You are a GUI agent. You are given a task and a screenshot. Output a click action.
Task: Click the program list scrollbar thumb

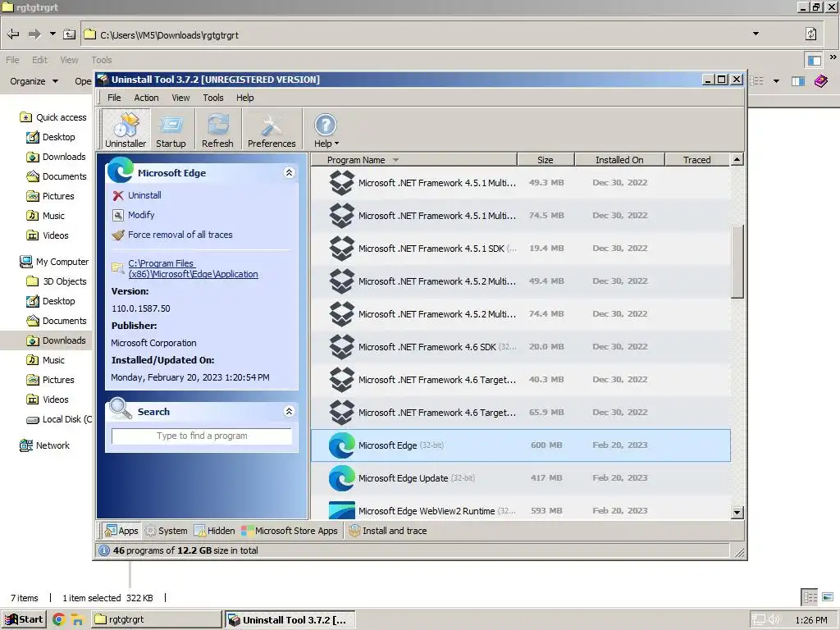[x=737, y=262]
